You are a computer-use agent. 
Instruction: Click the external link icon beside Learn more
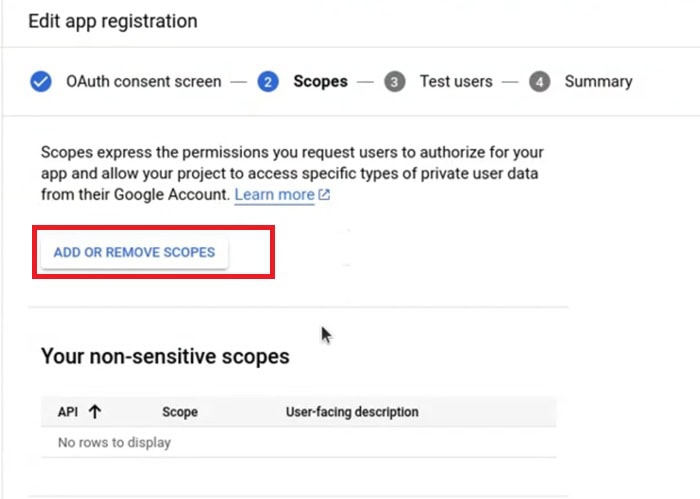pyautogui.click(x=325, y=195)
